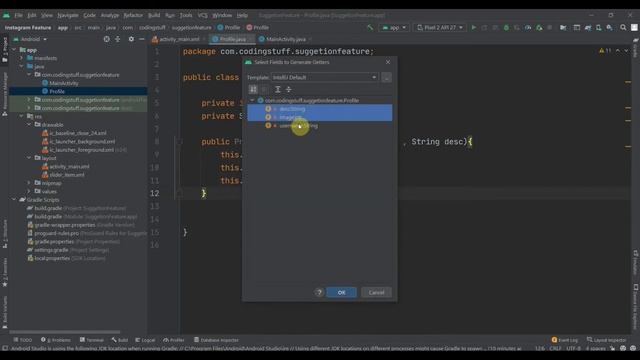Go to previous highlighted error arrow
Screen dimensions: 640x360
618,51
